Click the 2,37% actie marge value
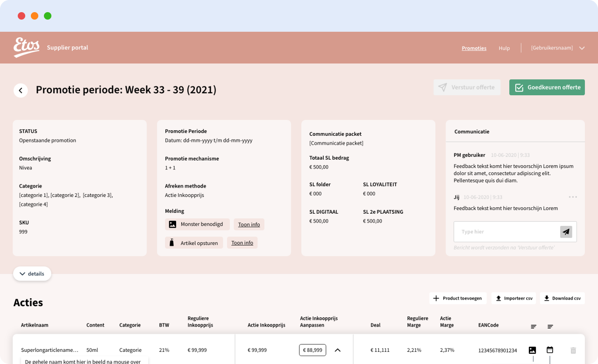This screenshot has height=364, width=598. (x=447, y=350)
